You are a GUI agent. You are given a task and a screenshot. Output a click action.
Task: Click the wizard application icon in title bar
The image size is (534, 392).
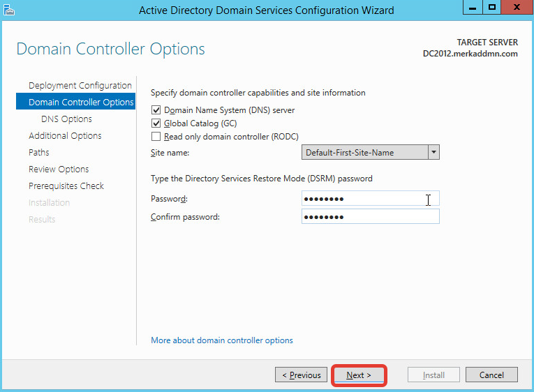pos(9,10)
